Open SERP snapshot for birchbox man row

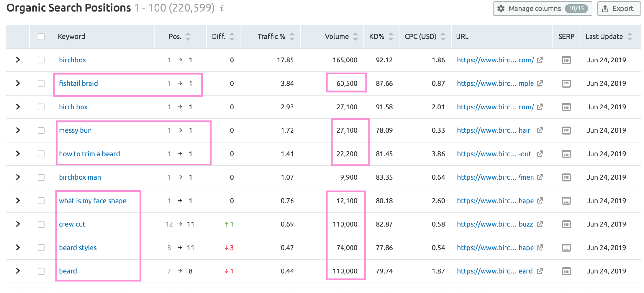click(x=566, y=177)
